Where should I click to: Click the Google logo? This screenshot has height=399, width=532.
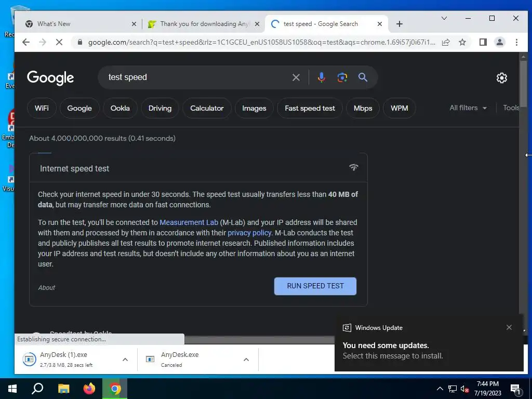[50, 78]
